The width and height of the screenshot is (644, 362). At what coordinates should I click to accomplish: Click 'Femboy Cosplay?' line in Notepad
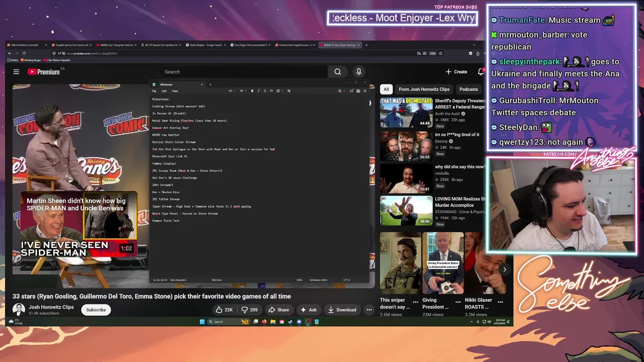coord(164,163)
